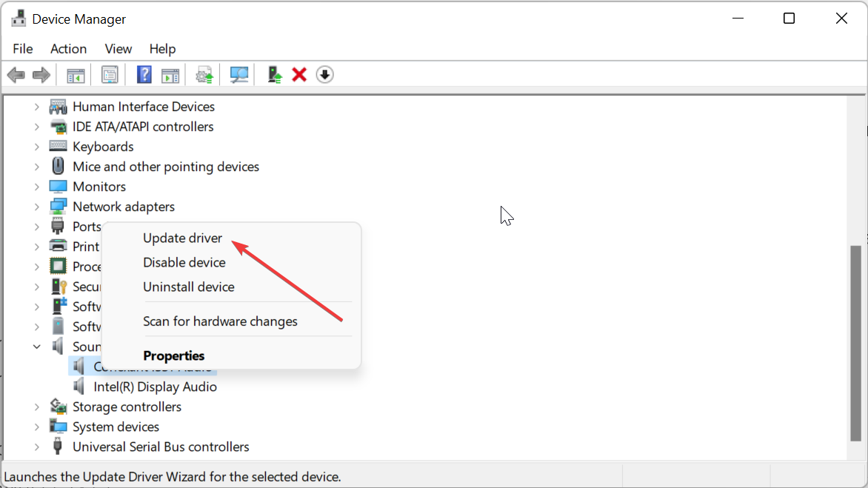This screenshot has width=868, height=488.
Task: Select System devices label
Action: coord(116,427)
